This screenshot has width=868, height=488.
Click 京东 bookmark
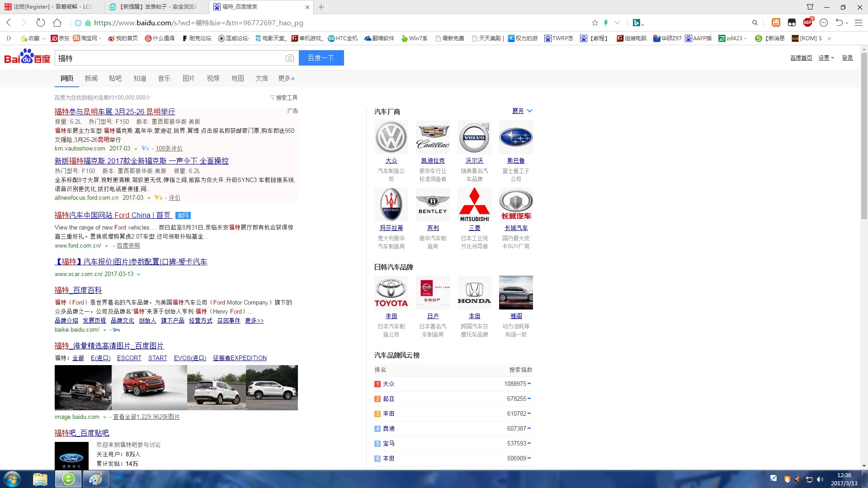point(60,38)
